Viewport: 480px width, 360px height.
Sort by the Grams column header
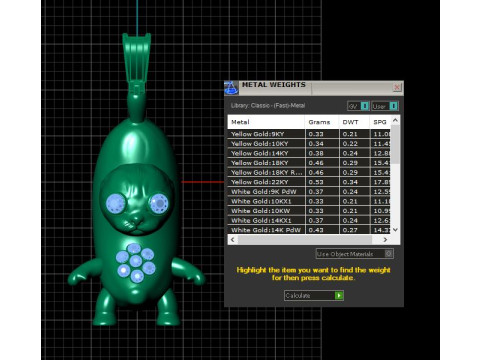322,122
